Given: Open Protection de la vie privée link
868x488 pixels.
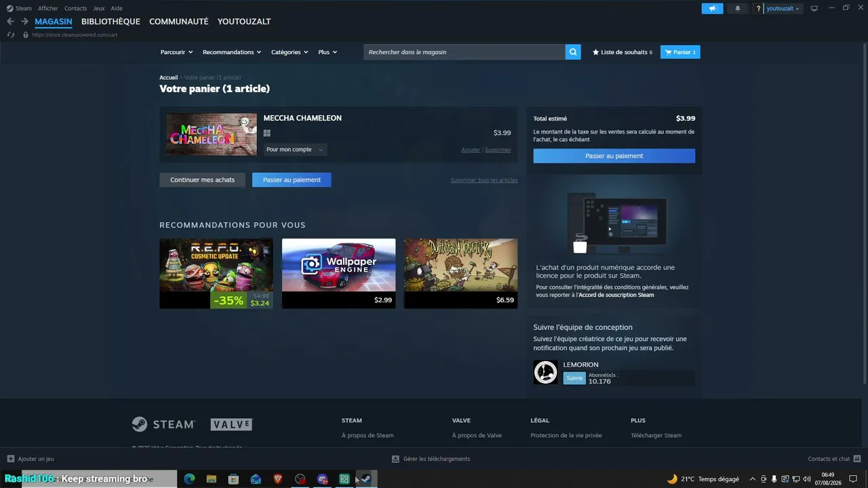Looking at the screenshot, I should [566, 436].
